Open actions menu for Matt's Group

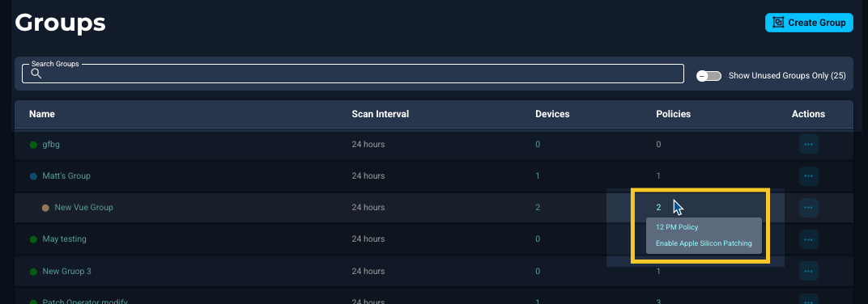808,175
